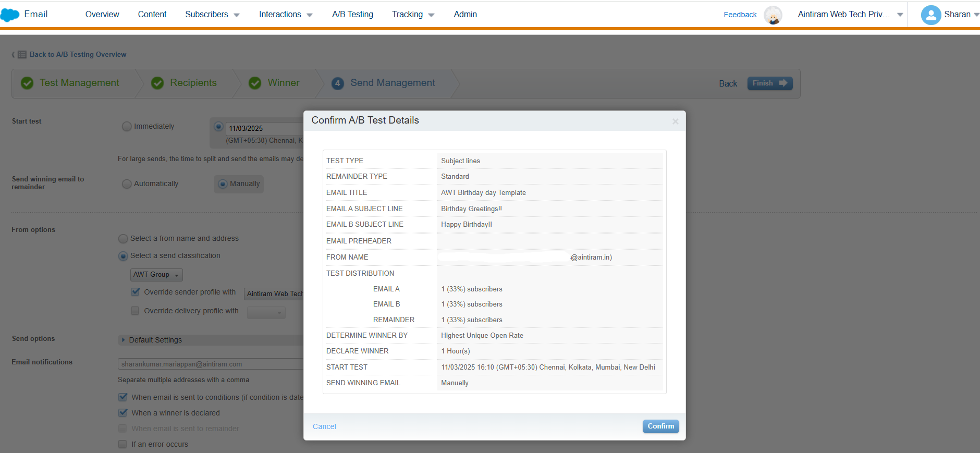Choose the Automatically send option
980x453 pixels.
[x=127, y=183]
